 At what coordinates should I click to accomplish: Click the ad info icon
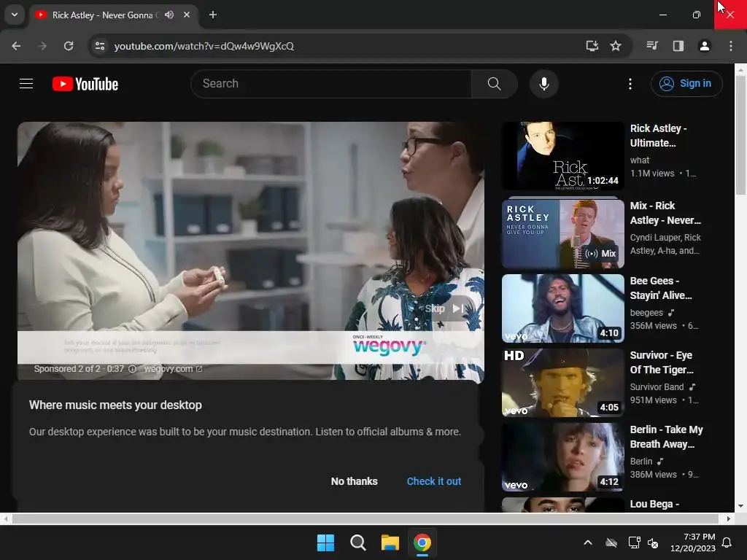[133, 369]
